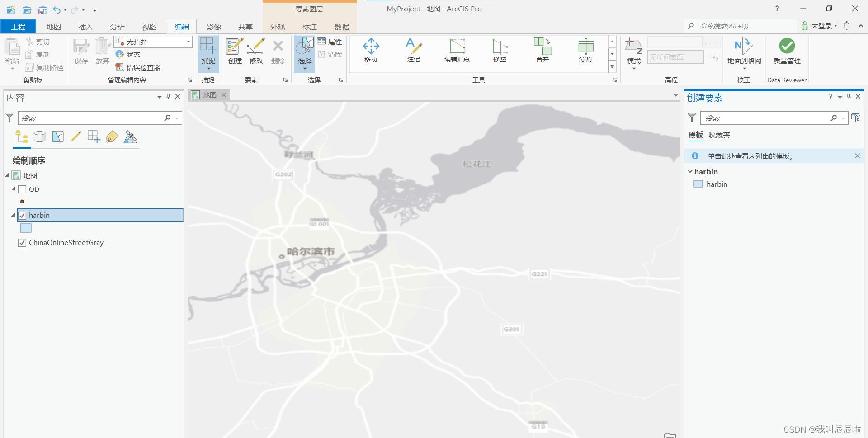Viewport: 868px width, 438px height.
Task: Click the filter icon in Create Features pane
Action: (692, 118)
